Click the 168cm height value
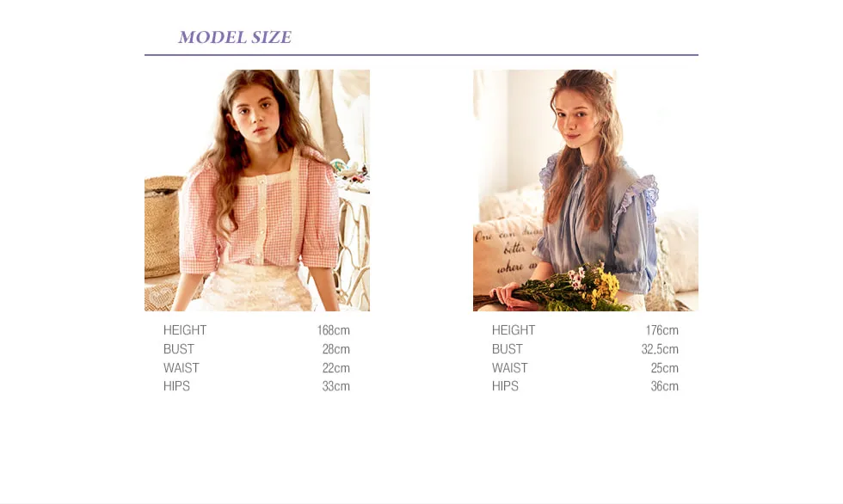Screen dimensions: 843x504 (x=334, y=330)
